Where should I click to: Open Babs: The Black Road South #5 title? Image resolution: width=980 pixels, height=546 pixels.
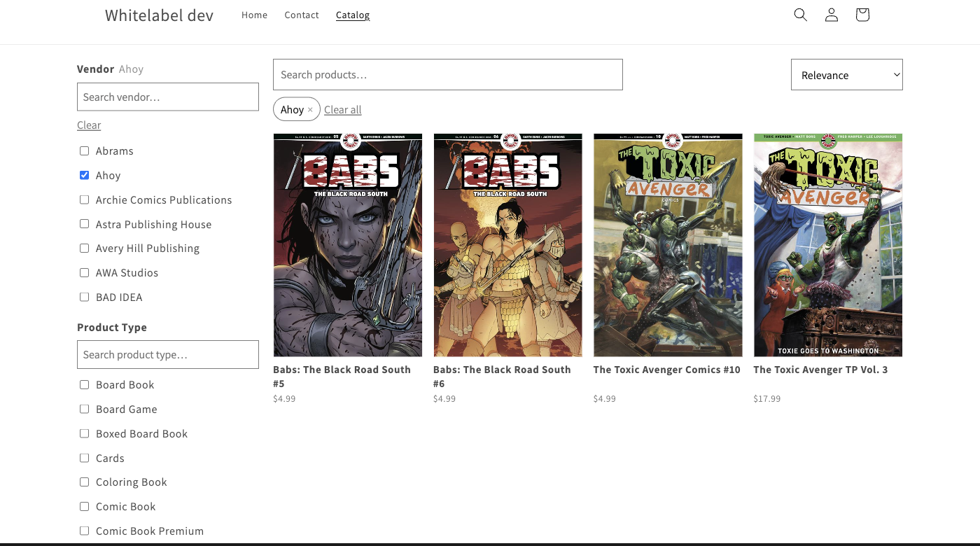pyautogui.click(x=342, y=377)
